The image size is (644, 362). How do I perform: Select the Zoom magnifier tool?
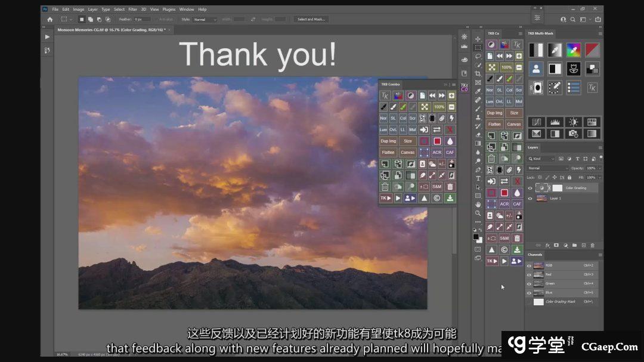(x=478, y=213)
